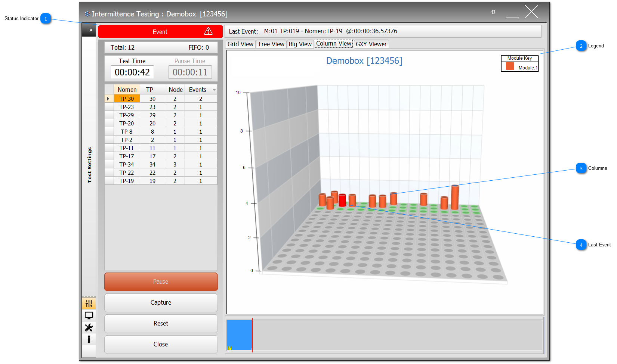Click the warning triangle on Event indicator

pos(208,31)
